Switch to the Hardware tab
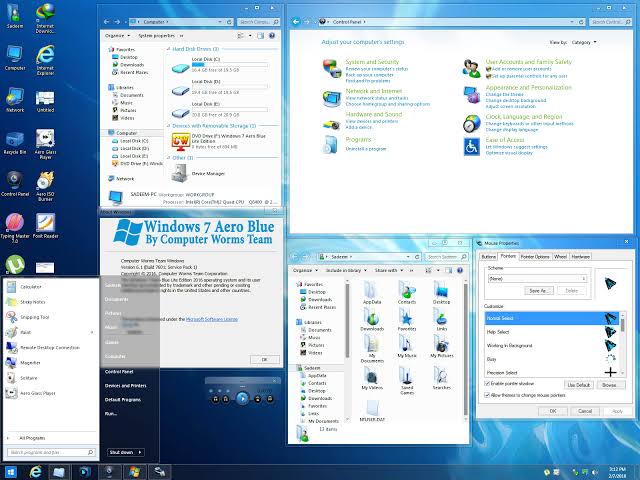The width and height of the screenshot is (640, 480). pos(580,257)
